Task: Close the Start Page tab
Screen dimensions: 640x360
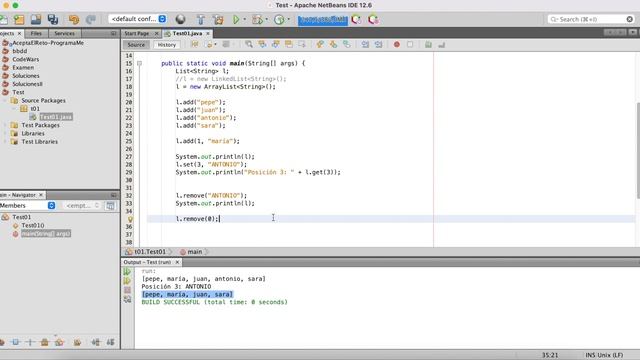Action: pos(156,33)
